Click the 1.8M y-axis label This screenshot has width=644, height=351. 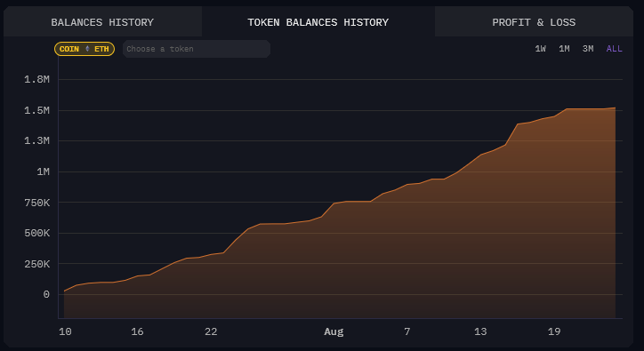pos(36,79)
